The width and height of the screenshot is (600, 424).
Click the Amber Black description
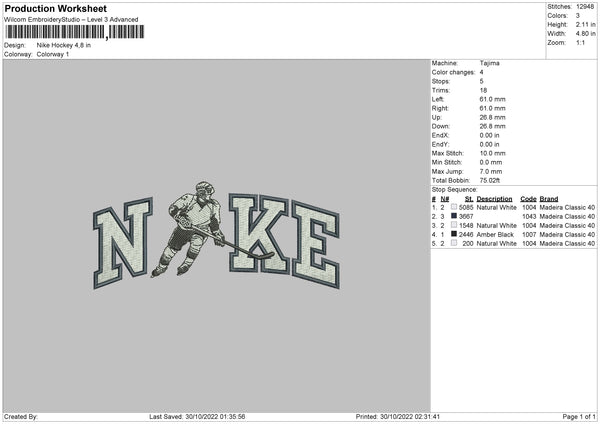(x=495, y=235)
